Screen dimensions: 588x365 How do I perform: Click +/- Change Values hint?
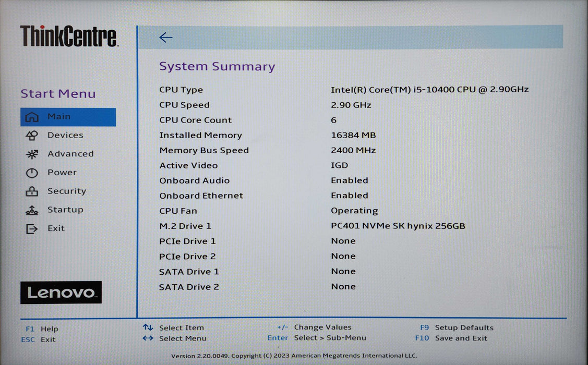[x=314, y=327]
